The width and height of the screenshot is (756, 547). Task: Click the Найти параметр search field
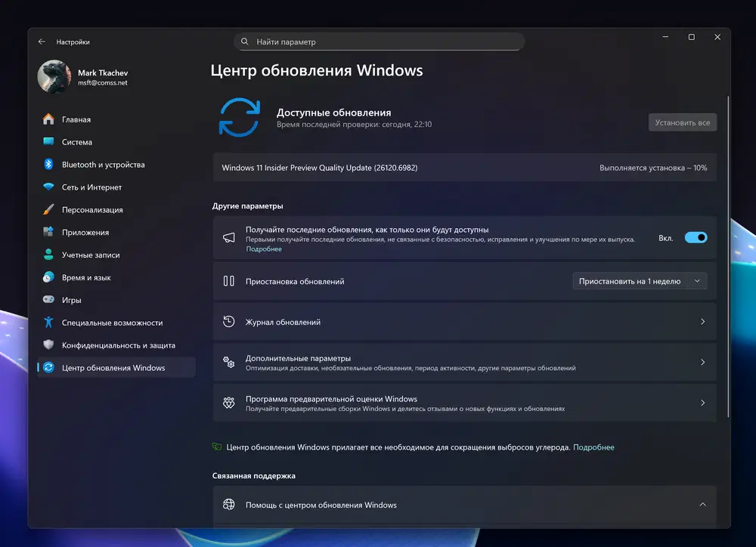(x=378, y=41)
